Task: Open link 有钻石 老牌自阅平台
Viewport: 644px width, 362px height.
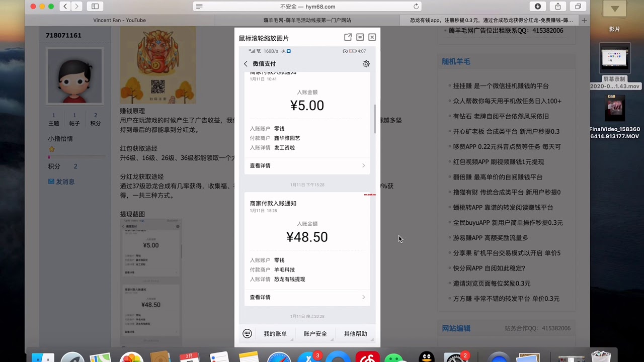Action: (501, 116)
